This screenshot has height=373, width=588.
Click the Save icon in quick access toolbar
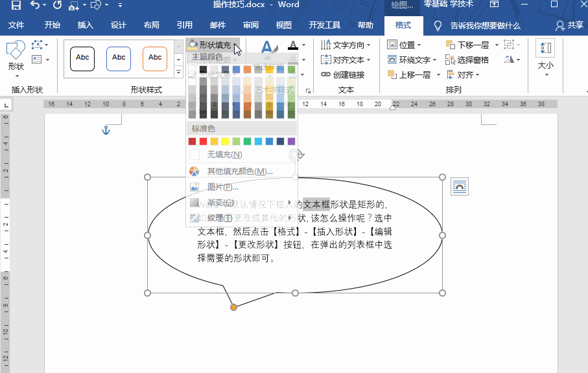point(16,5)
